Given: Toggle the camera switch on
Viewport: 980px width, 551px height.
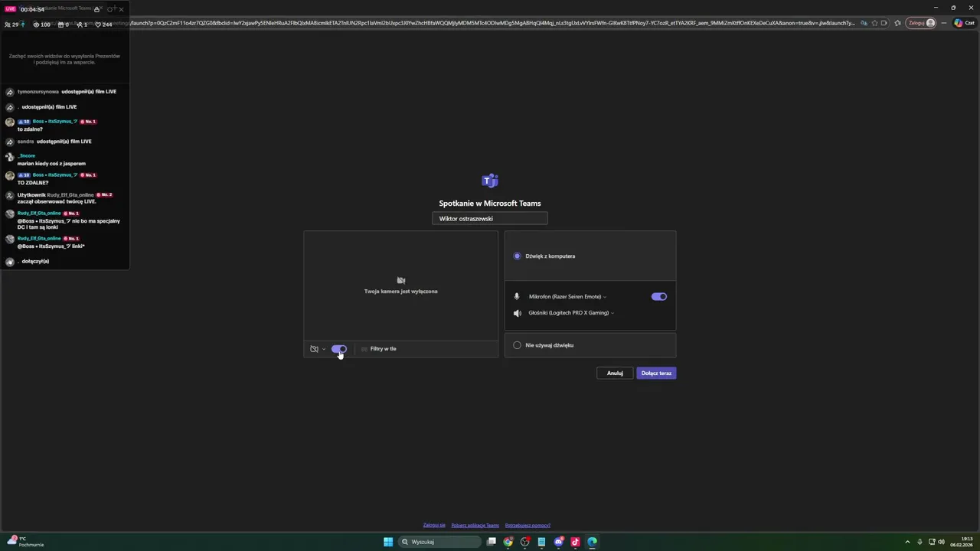Looking at the screenshot, I should (x=339, y=349).
